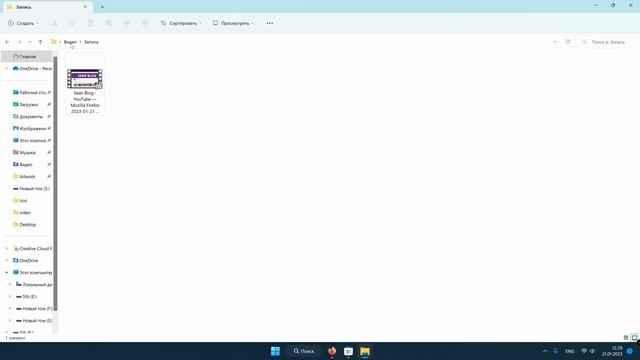The height and width of the screenshot is (360, 640).
Task: Select OneDrive - Personal in sidebar
Action: tap(32, 69)
